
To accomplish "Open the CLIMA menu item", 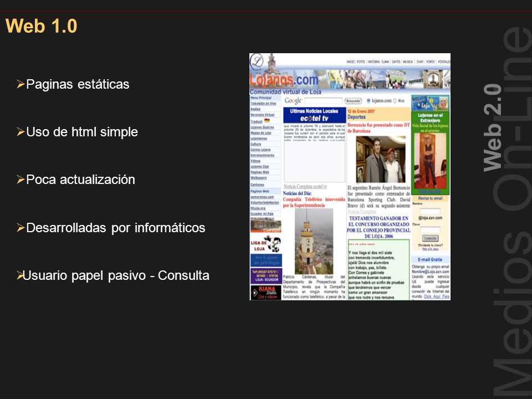I will (x=385, y=62).
